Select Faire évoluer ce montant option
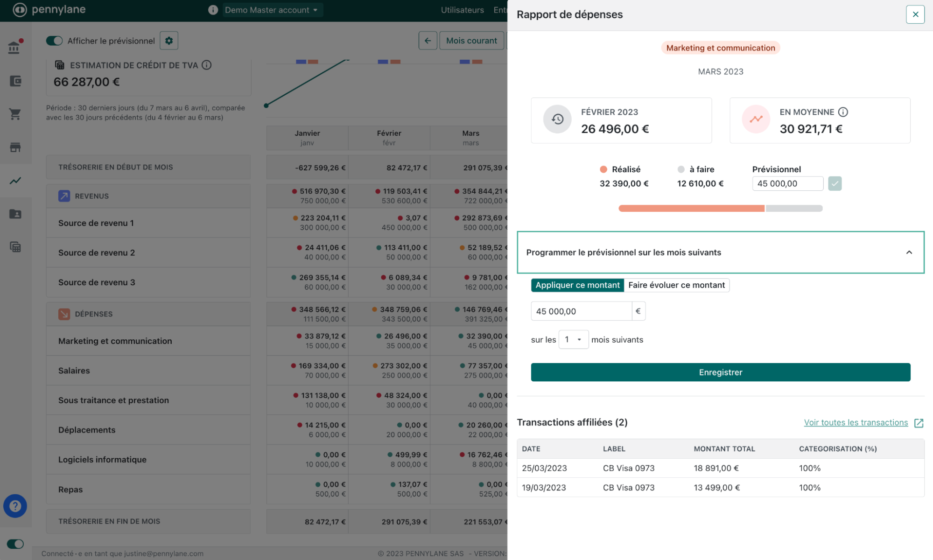 [676, 285]
